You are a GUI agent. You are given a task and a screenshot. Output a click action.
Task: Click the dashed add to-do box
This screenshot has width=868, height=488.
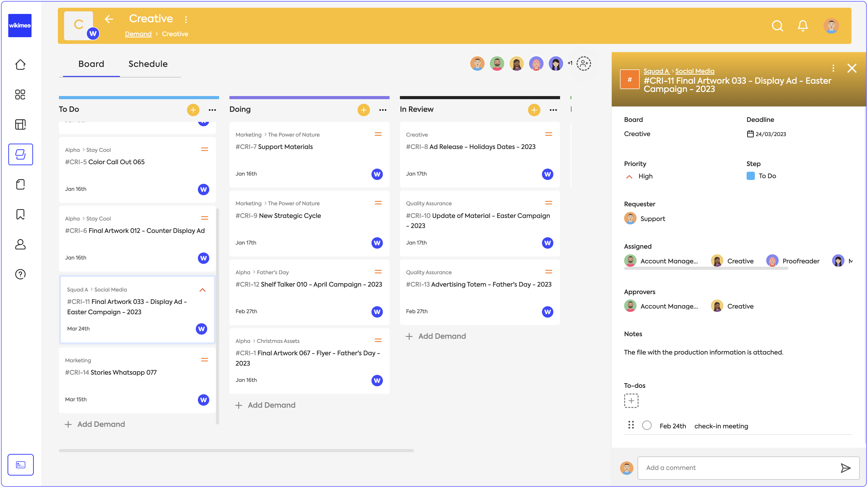pos(631,400)
